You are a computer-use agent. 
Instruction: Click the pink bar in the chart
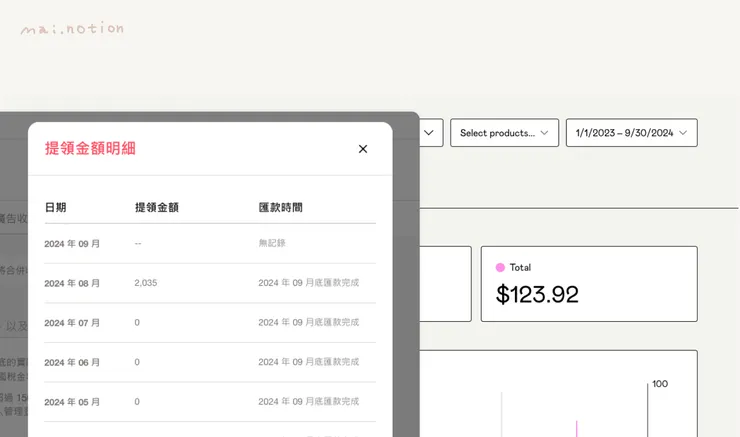[x=576, y=429]
